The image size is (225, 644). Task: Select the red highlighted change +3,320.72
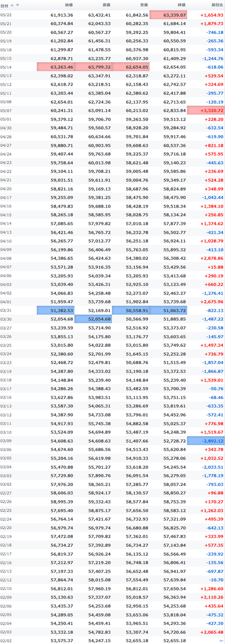[x=206, y=110]
